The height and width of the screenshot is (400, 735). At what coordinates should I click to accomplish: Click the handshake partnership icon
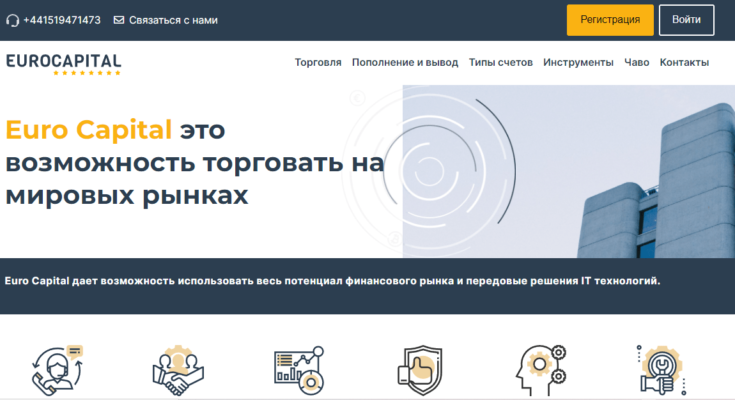[x=178, y=370]
